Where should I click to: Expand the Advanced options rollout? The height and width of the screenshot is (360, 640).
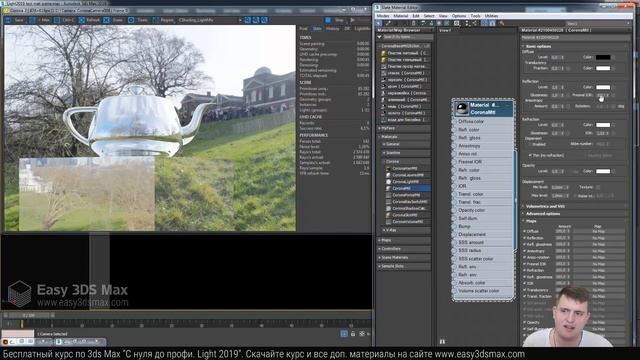tap(576, 213)
